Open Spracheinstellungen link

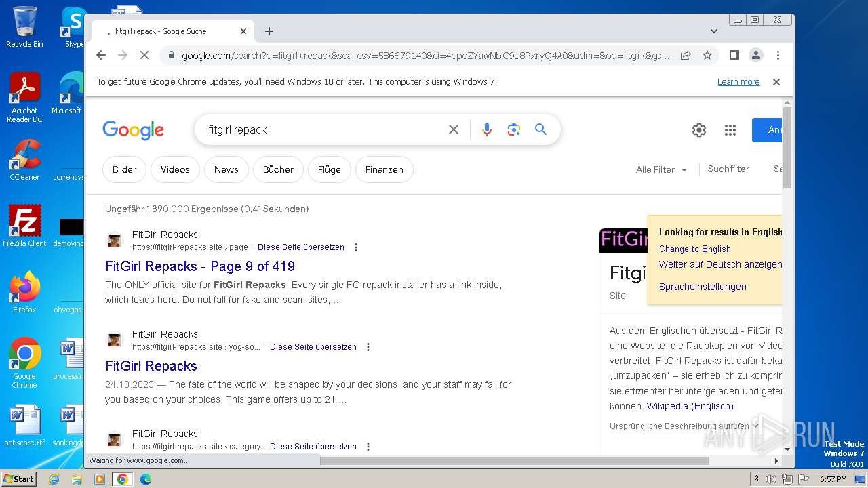(x=703, y=287)
